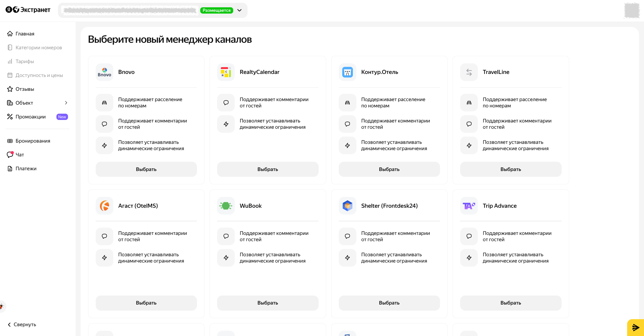The height and width of the screenshot is (336, 644).
Task: Select Bnovo with Выбрать button
Action: pyautogui.click(x=146, y=169)
